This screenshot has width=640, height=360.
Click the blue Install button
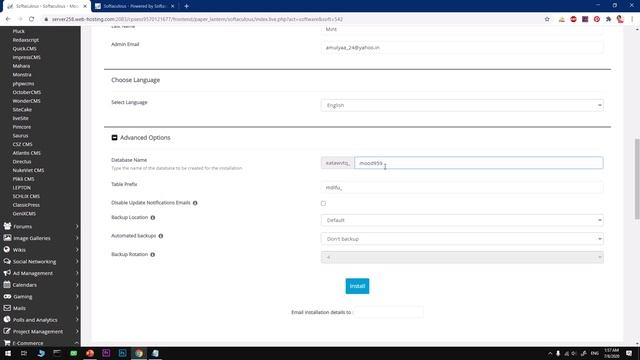[x=357, y=286]
